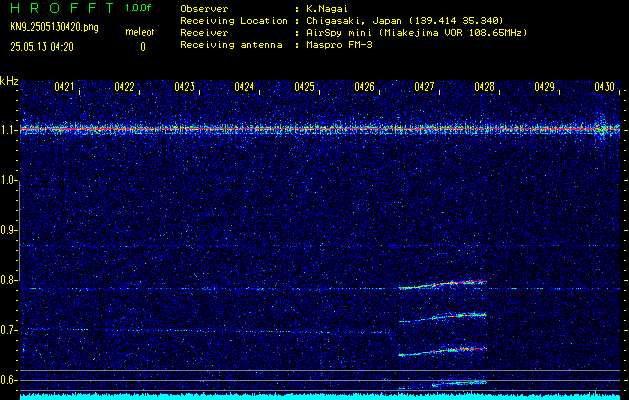Click the Receiving antenna field label
This screenshot has width=629, height=400.
231,45
